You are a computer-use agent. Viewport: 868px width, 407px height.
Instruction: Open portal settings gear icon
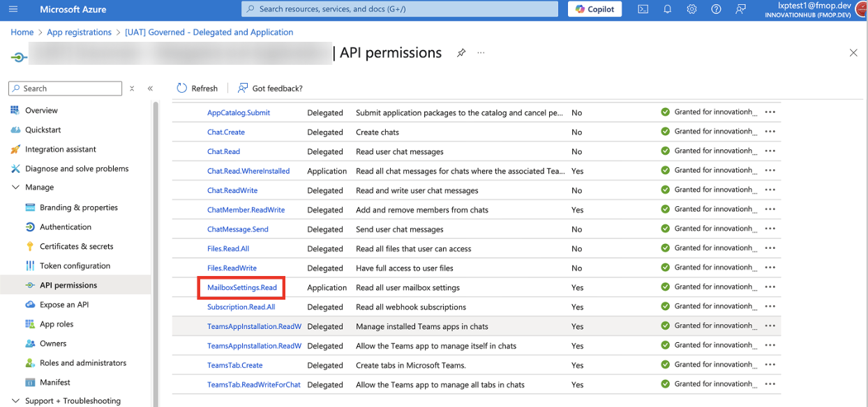tap(691, 9)
